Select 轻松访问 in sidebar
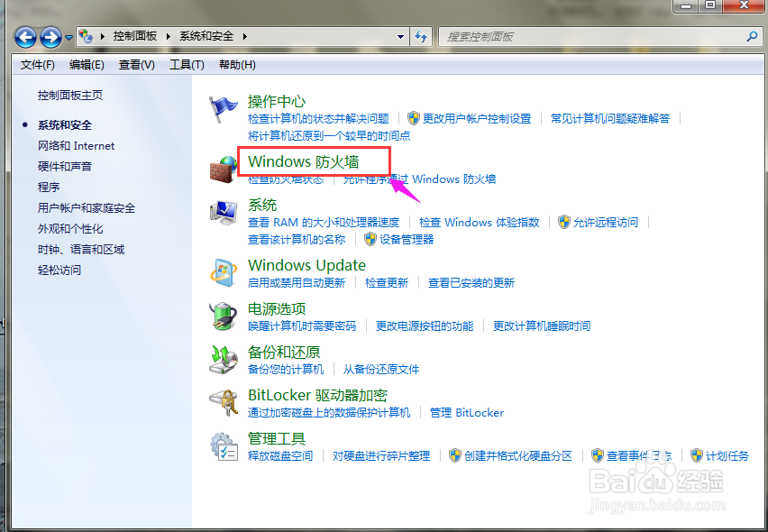768x532 pixels. click(59, 270)
